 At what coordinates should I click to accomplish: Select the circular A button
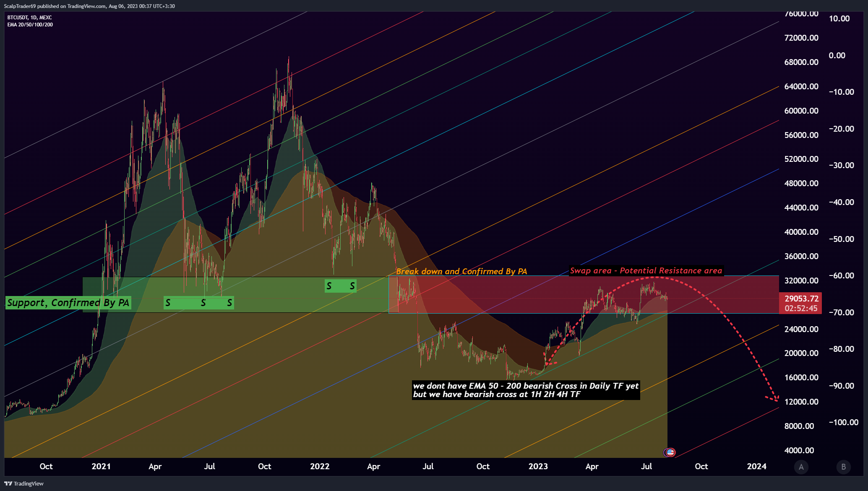click(x=801, y=467)
